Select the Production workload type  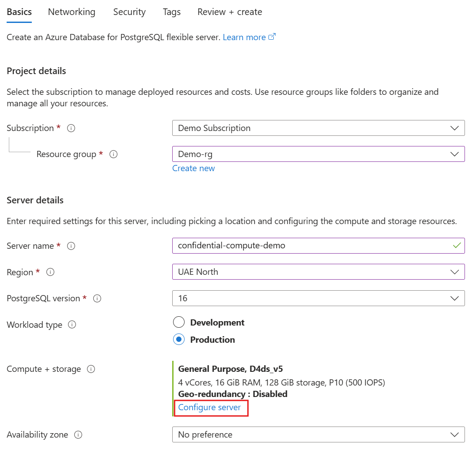point(179,340)
